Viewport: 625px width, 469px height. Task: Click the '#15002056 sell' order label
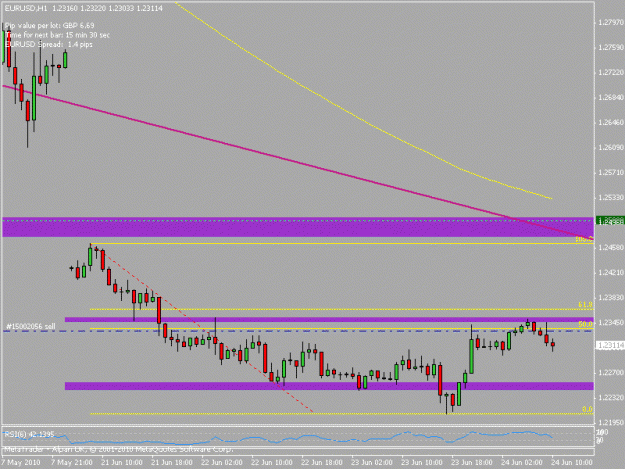tap(31, 326)
